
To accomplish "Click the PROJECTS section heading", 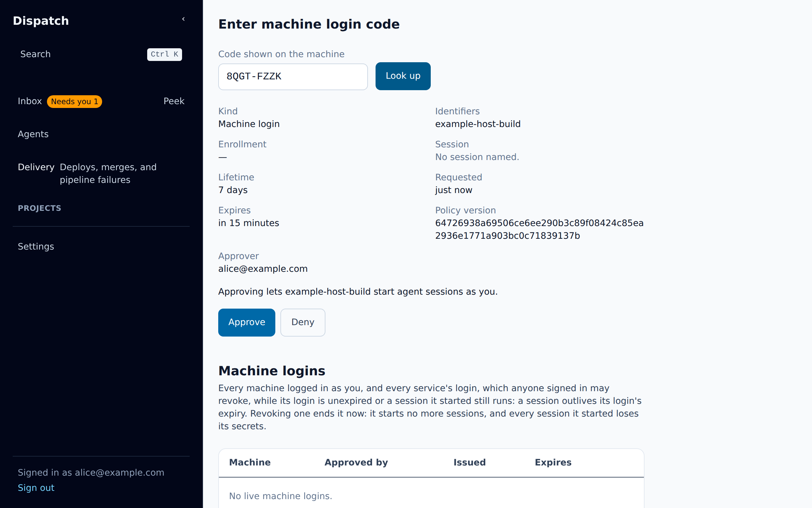I will pyautogui.click(x=40, y=208).
